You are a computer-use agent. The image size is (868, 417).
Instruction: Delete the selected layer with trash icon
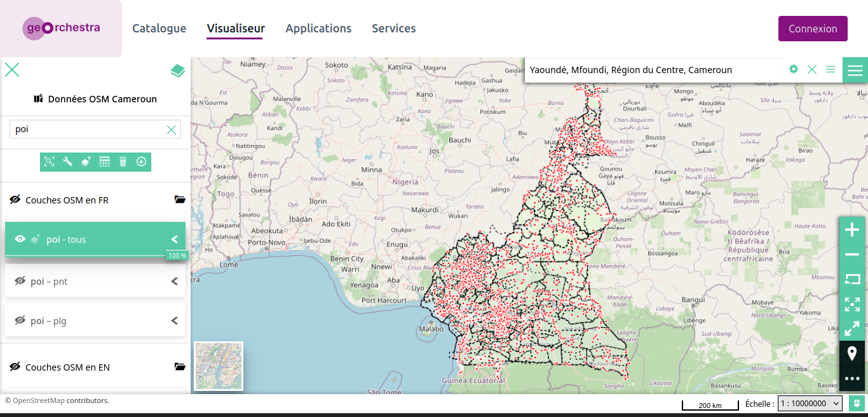[x=123, y=161]
